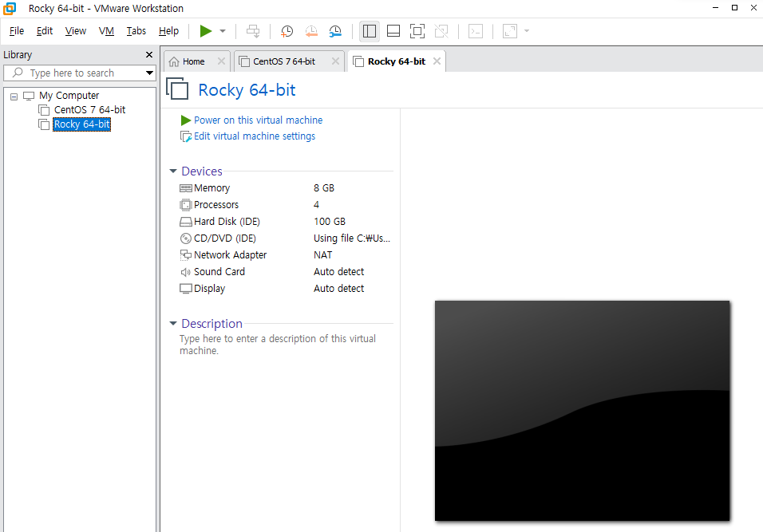
Task: Click the CD/DVD (IDE) device row
Action: 286,238
